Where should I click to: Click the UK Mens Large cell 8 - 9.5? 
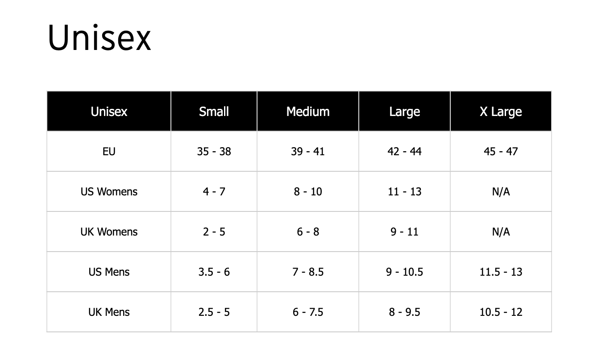point(404,312)
